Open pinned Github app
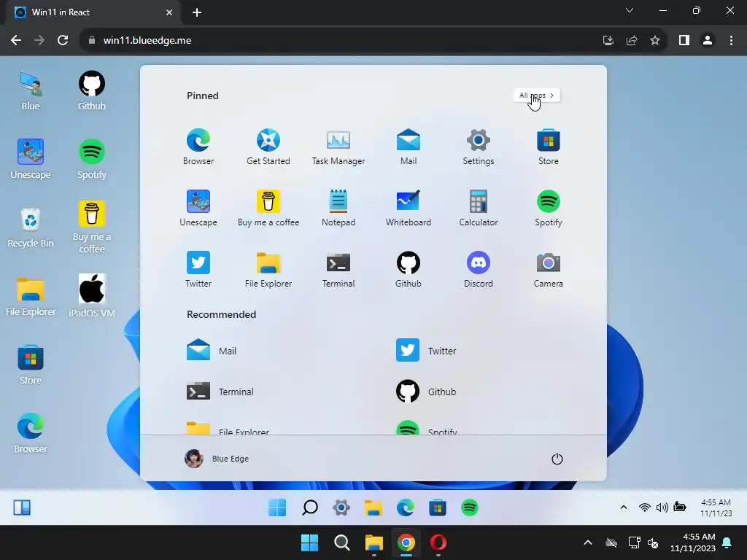The image size is (747, 560). click(409, 270)
